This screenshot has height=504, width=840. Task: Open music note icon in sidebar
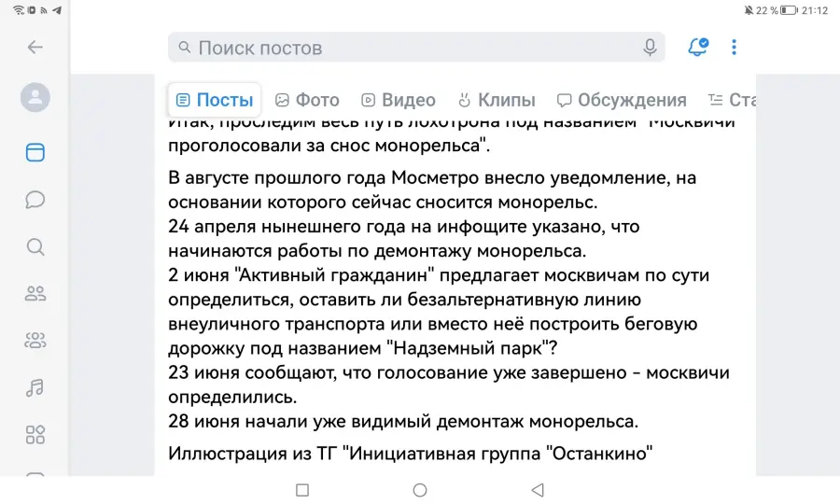pos(35,387)
